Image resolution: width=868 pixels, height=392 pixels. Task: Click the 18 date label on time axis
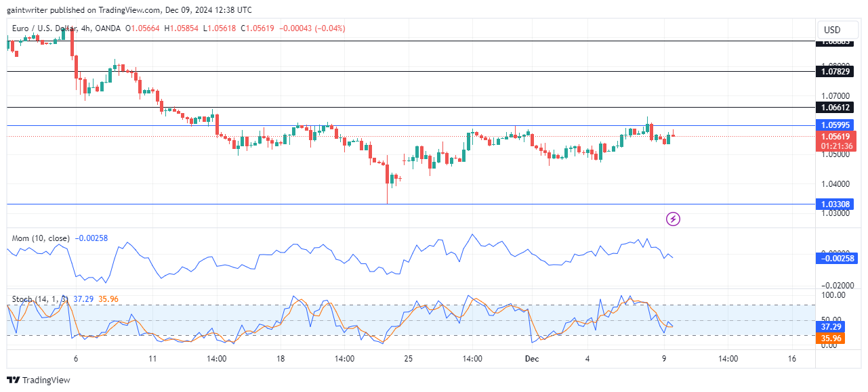coord(280,359)
